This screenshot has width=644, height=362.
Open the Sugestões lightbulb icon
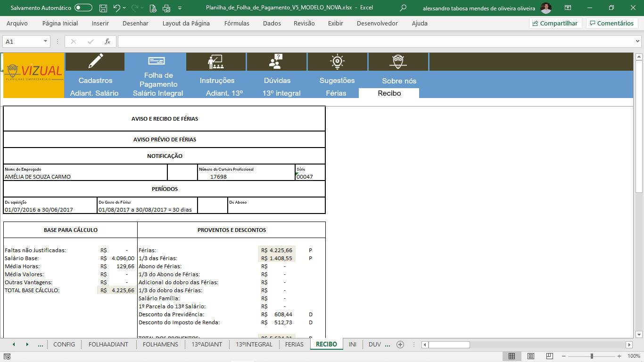pyautogui.click(x=337, y=61)
